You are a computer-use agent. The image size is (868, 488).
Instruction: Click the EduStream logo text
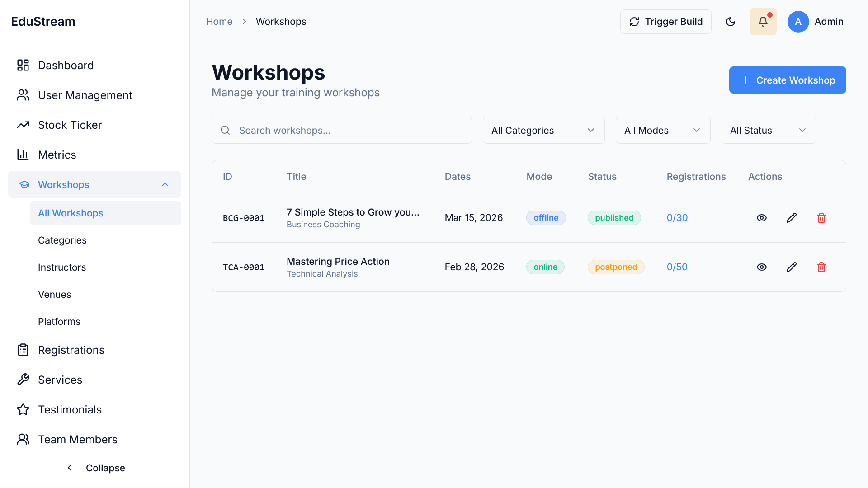point(43,21)
